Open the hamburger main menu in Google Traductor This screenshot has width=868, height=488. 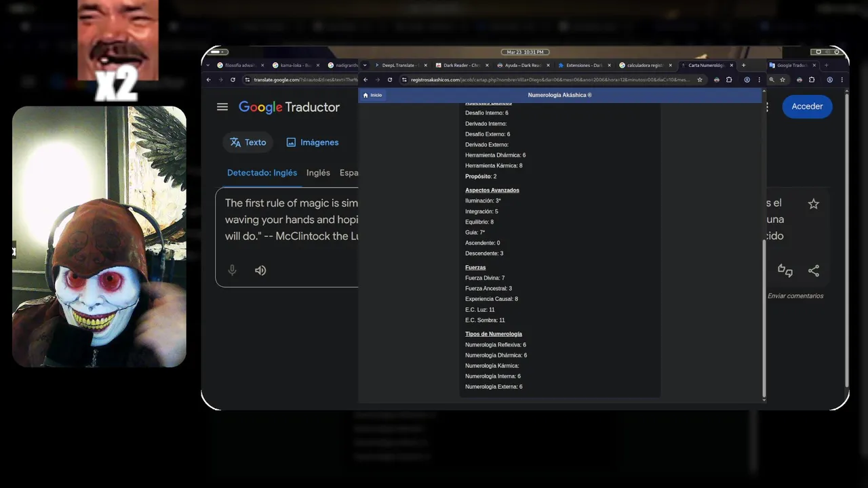pos(222,106)
